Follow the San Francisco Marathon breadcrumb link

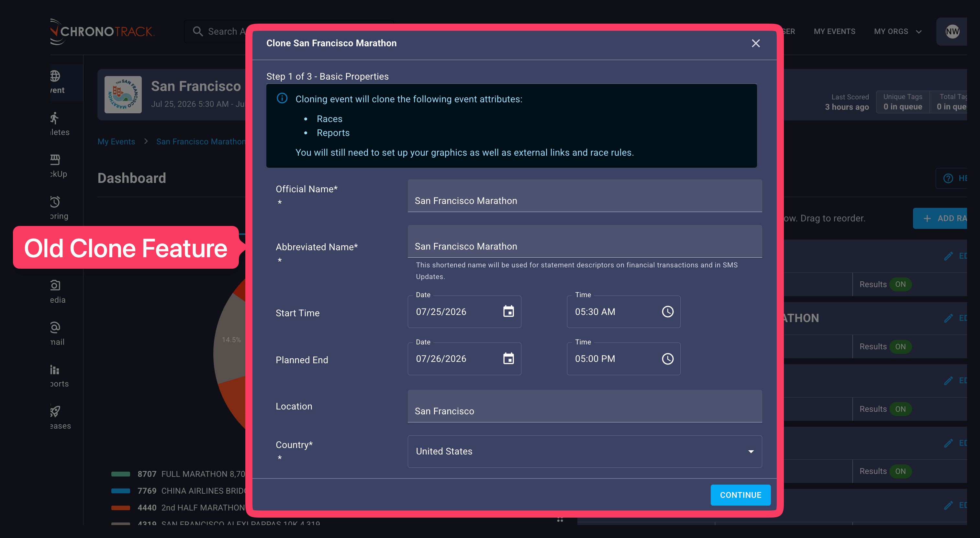click(201, 141)
